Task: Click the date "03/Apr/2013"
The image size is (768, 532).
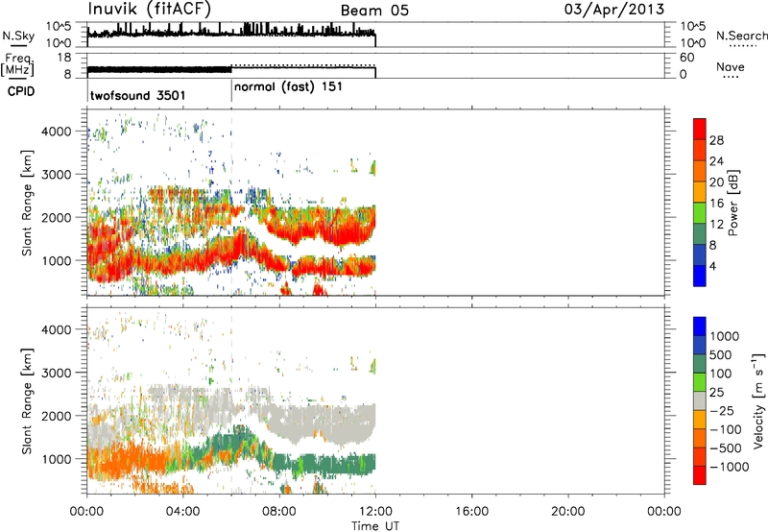Action: pos(614,10)
